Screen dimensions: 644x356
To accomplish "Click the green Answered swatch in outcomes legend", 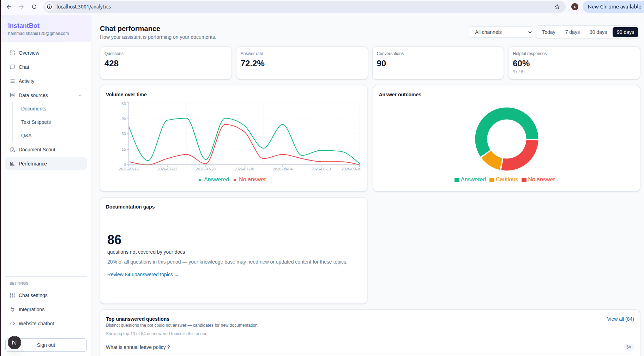I will tap(457, 180).
